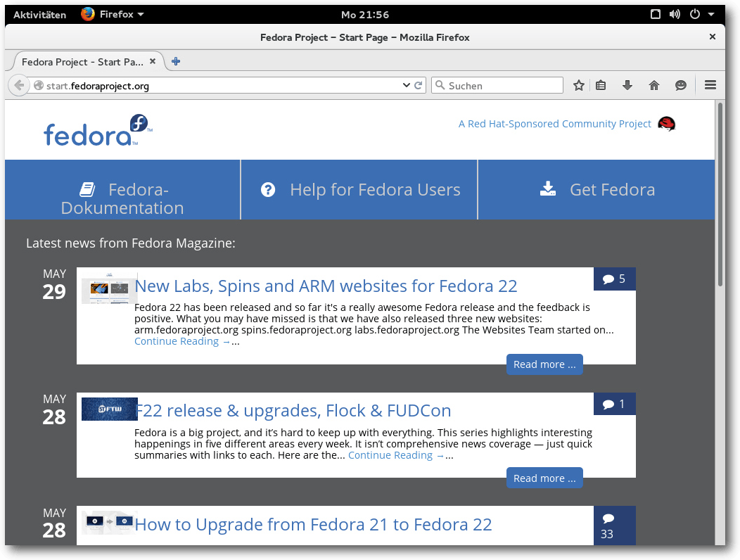Screen dimensions: 740x560
Task: Click the Fedora logo
Action: click(x=98, y=130)
